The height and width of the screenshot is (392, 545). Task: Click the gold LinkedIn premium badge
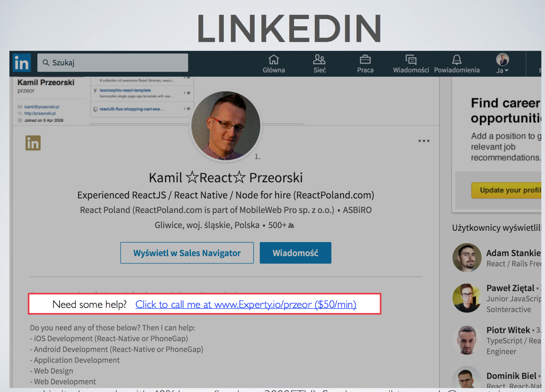click(x=33, y=143)
